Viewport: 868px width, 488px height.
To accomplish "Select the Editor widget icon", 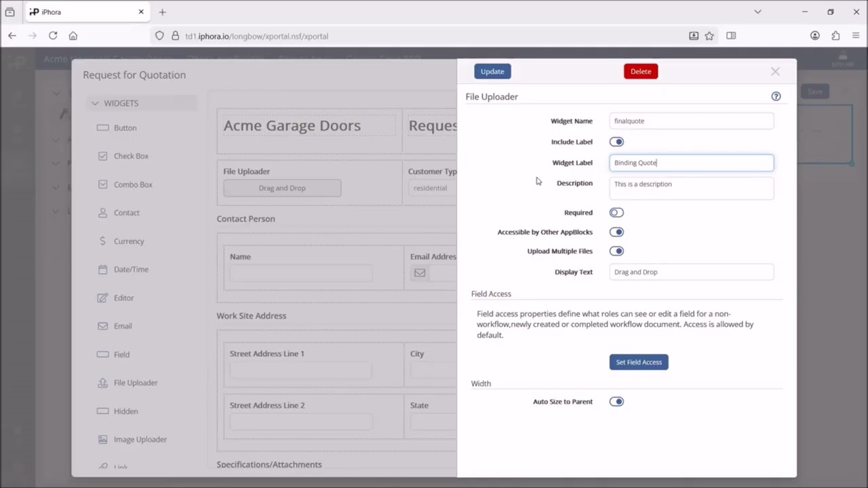I will [102, 298].
